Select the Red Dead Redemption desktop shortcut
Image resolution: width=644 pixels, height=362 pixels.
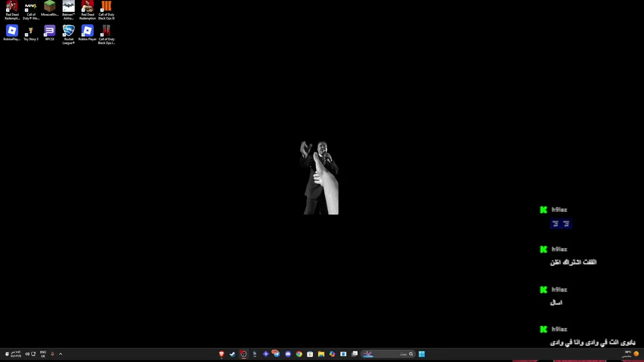point(88,11)
